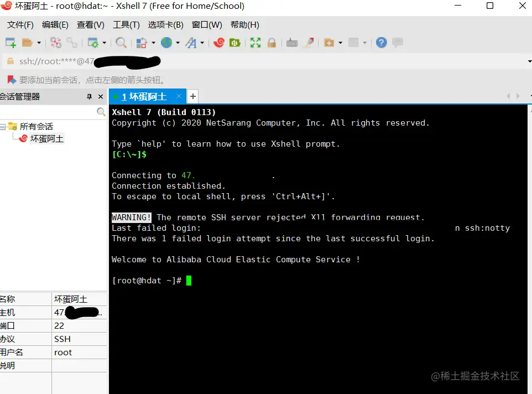Open the 窗口(W) menu
The width and height of the screenshot is (532, 394).
[x=207, y=25]
